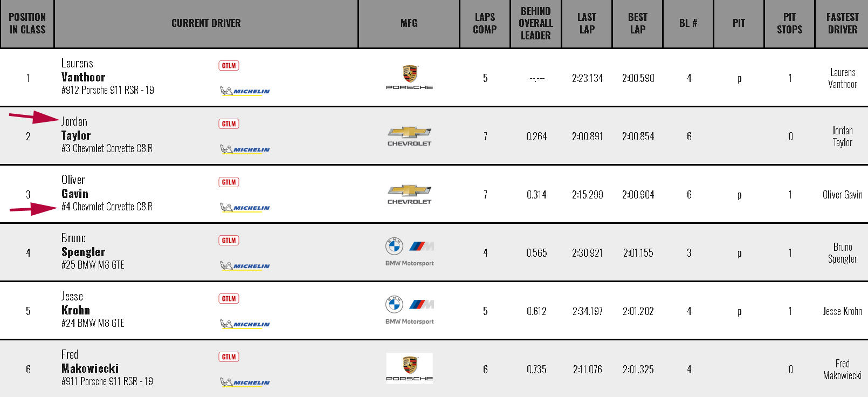Click the GTLM class badge for Bruno Spengler
The image size is (868, 397).
tap(229, 241)
